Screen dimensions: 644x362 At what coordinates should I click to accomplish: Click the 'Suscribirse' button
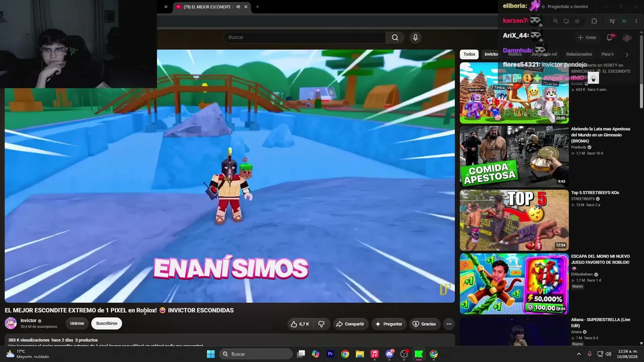[107, 323]
